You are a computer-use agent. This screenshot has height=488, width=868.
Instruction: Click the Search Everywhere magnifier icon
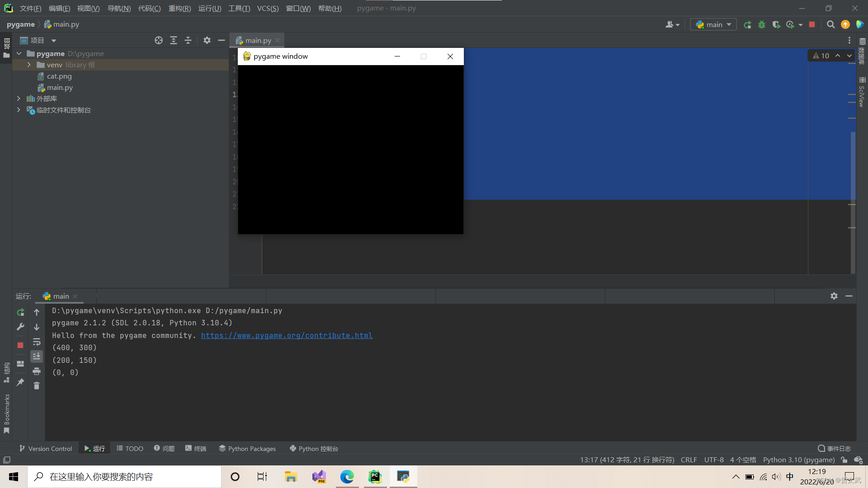830,25
